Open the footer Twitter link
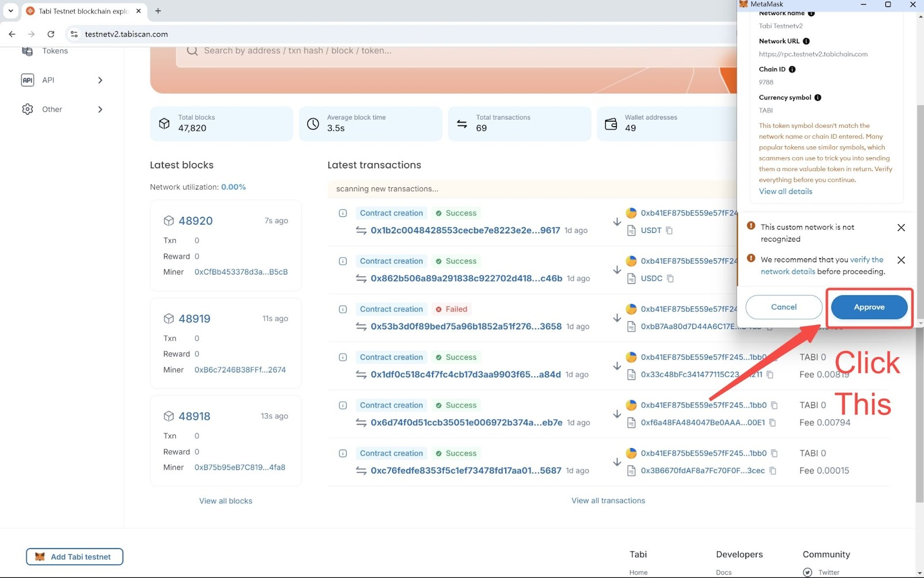 (x=829, y=572)
